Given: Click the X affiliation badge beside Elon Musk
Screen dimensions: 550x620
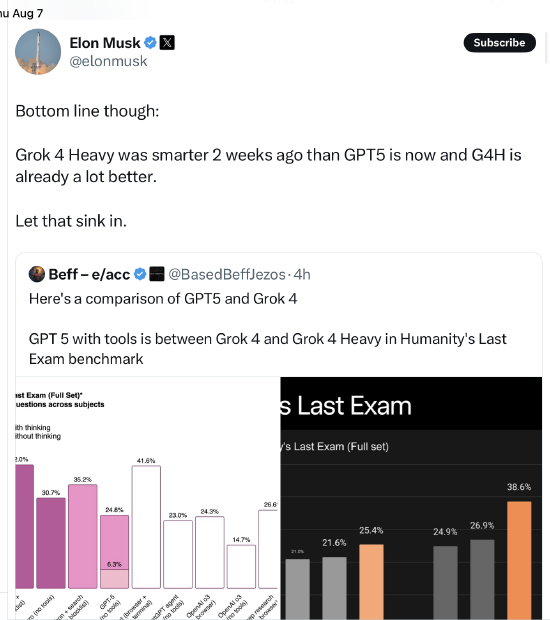Looking at the screenshot, I should [x=167, y=42].
